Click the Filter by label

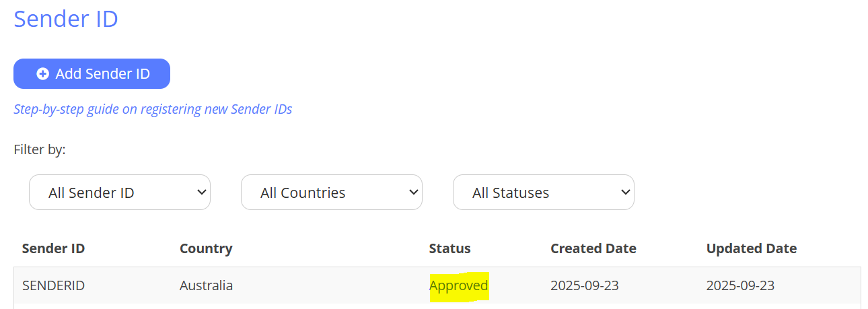[x=40, y=149]
